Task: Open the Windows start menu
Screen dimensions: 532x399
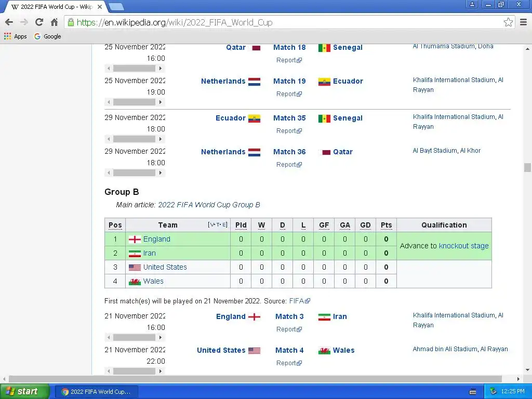Action: [x=24, y=392]
